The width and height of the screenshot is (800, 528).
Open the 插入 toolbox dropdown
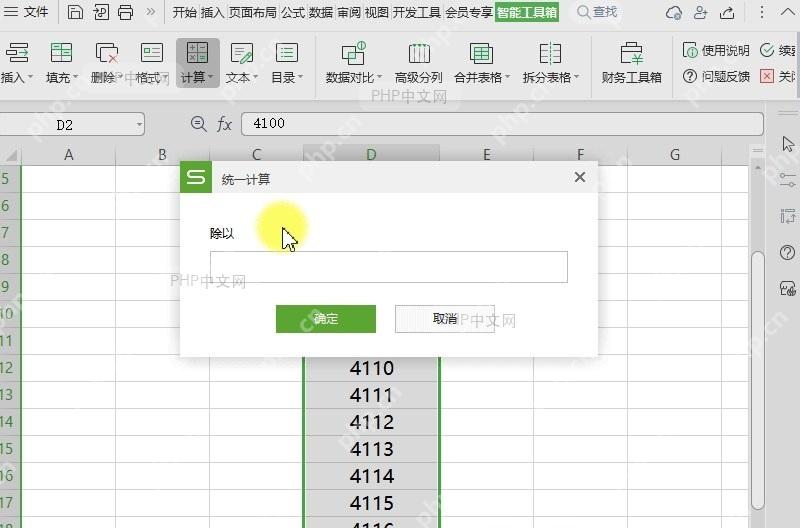point(17,63)
